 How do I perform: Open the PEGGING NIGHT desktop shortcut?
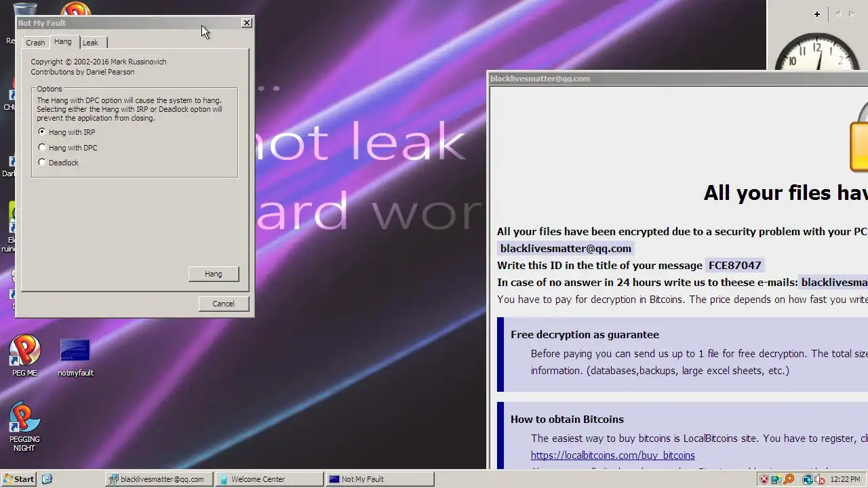pyautogui.click(x=24, y=426)
